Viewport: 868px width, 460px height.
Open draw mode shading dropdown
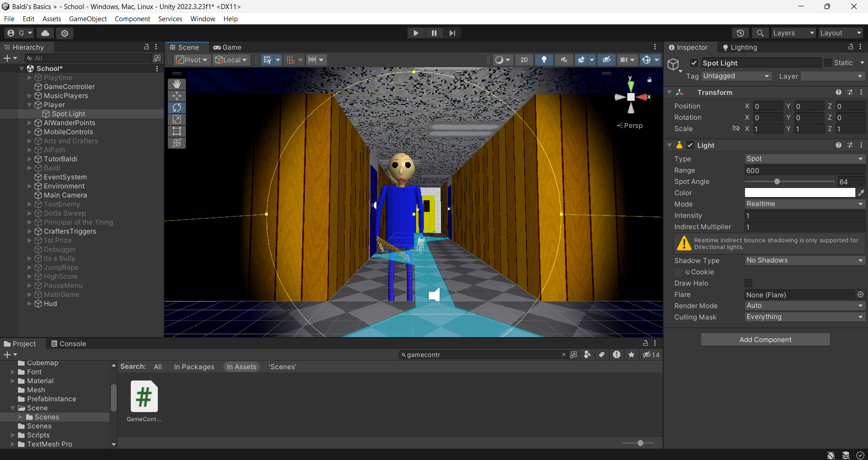(503, 60)
